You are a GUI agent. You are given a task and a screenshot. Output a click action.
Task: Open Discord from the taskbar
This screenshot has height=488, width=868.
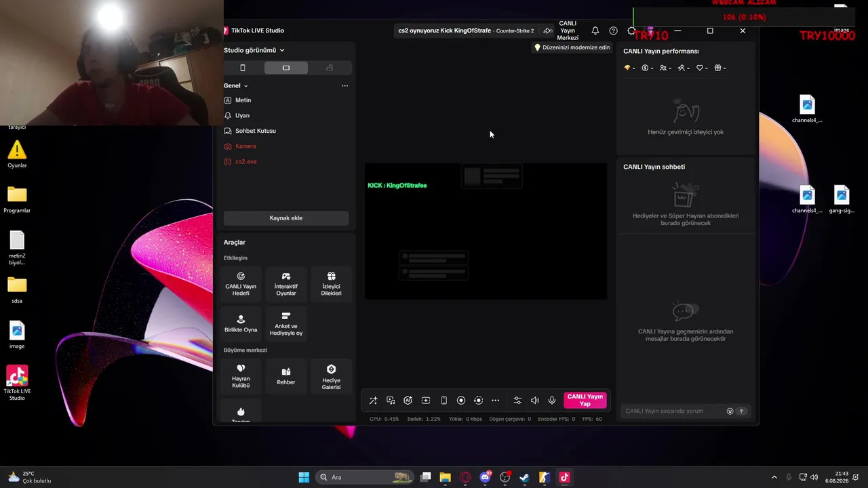click(485, 477)
